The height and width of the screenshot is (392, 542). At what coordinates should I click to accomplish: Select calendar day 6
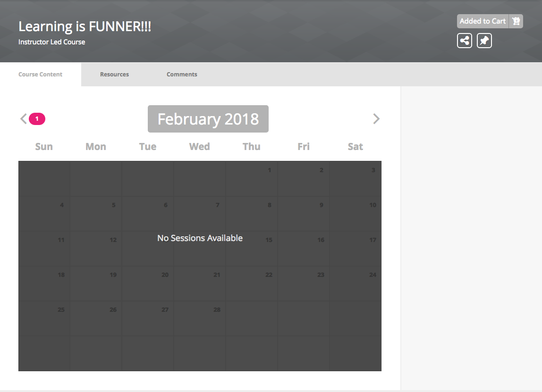tap(148, 213)
